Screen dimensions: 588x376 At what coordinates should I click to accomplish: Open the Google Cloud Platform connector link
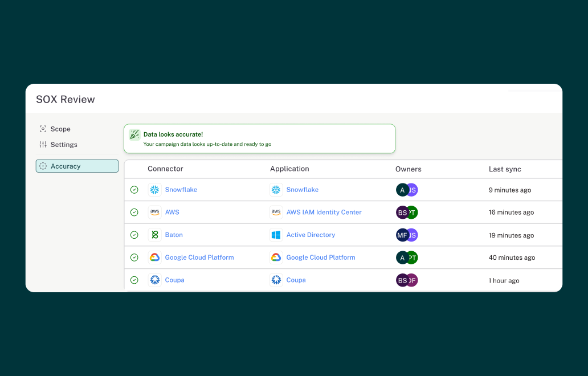point(199,258)
